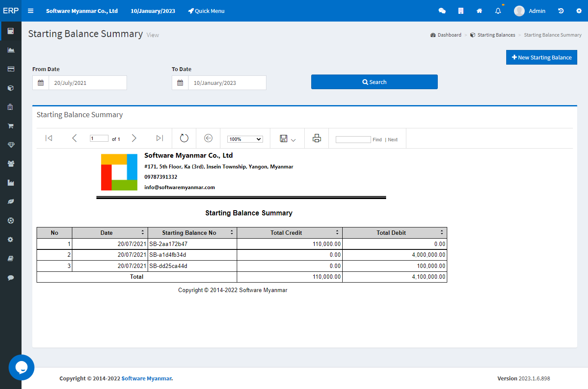The height and width of the screenshot is (389, 588).
Task: Refresh the report viewer
Action: point(184,138)
